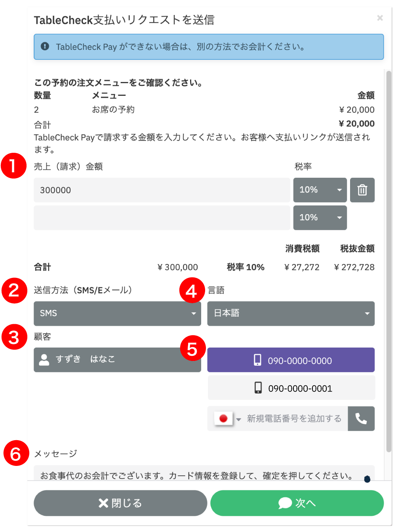The image size is (396, 532).
Task: Click the 300000 billing amount field
Action: coord(158,190)
